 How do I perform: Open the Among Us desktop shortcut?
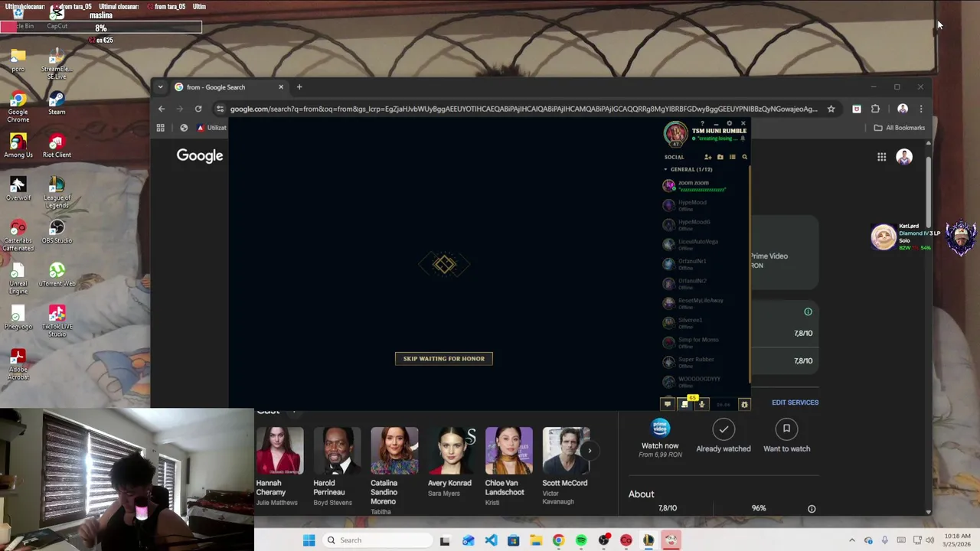tap(18, 146)
